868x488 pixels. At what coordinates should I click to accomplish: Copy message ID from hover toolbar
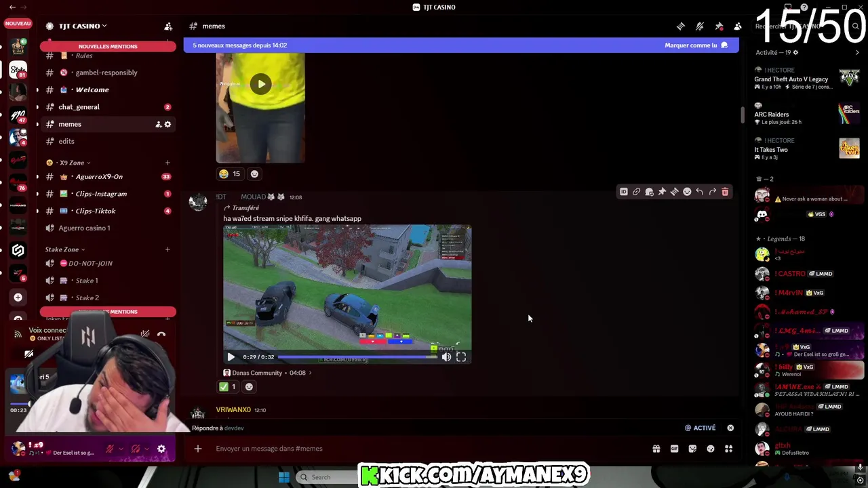[x=624, y=192]
